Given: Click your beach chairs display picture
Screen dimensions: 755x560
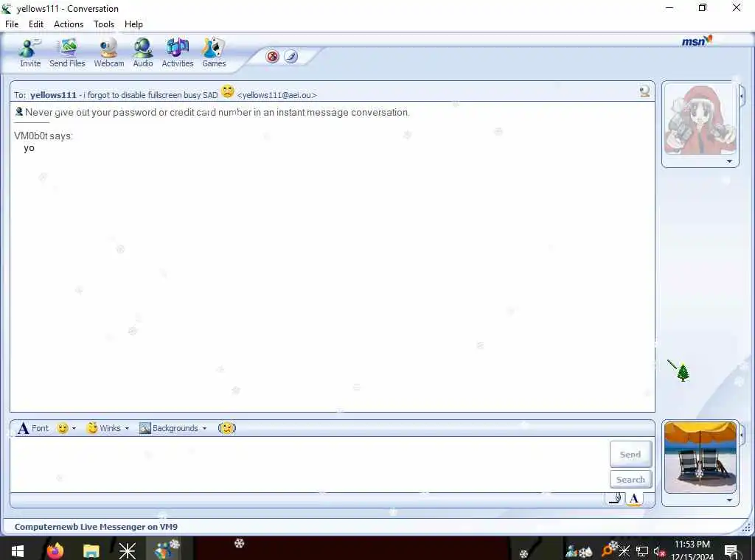Looking at the screenshot, I should pos(700,457).
